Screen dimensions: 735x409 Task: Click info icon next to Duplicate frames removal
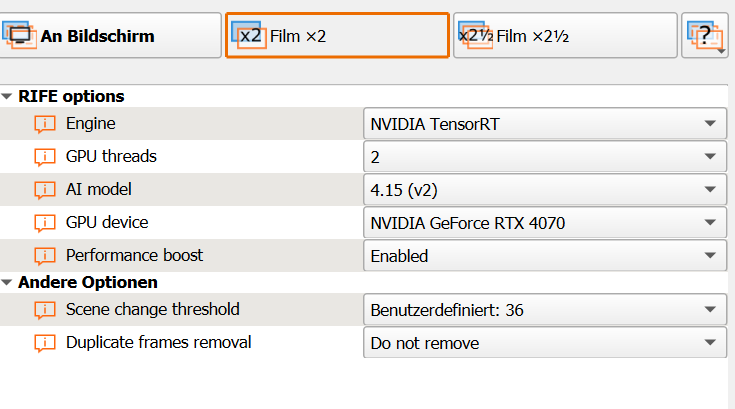coord(44,343)
